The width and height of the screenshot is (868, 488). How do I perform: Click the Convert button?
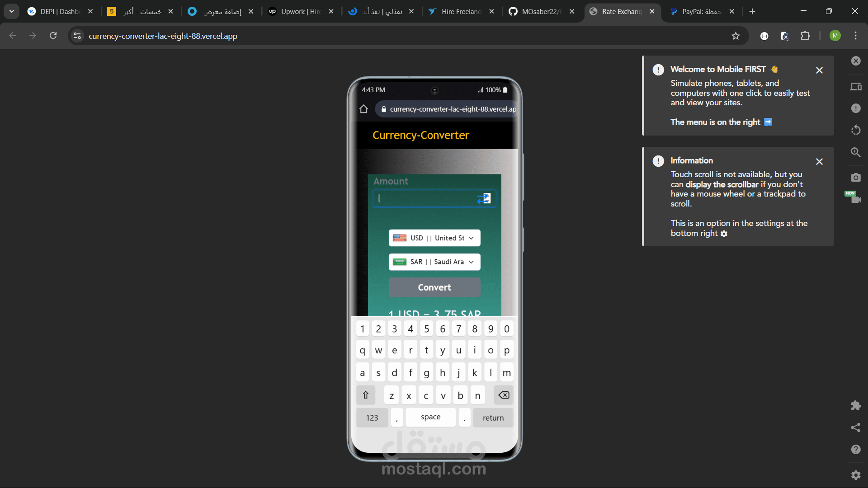[434, 287]
